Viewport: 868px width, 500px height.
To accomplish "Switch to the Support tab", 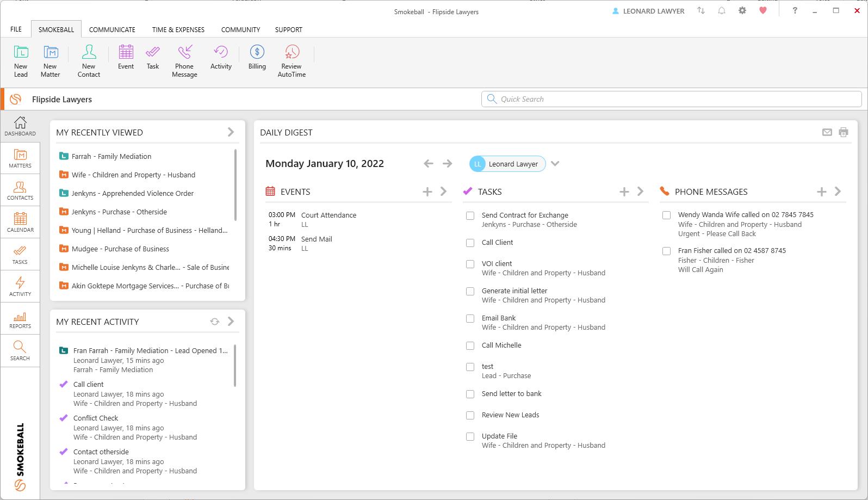I will tap(288, 29).
